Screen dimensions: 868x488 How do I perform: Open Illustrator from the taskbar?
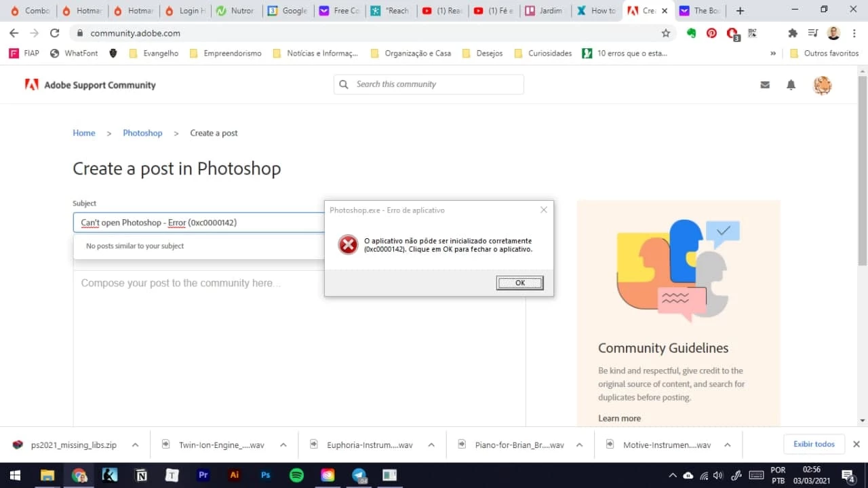coord(234,475)
